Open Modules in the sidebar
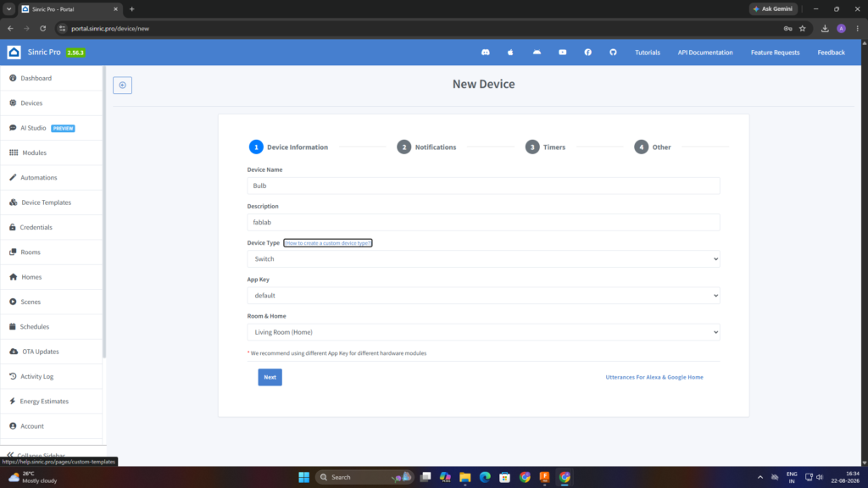This screenshot has width=868, height=488. click(x=51, y=152)
